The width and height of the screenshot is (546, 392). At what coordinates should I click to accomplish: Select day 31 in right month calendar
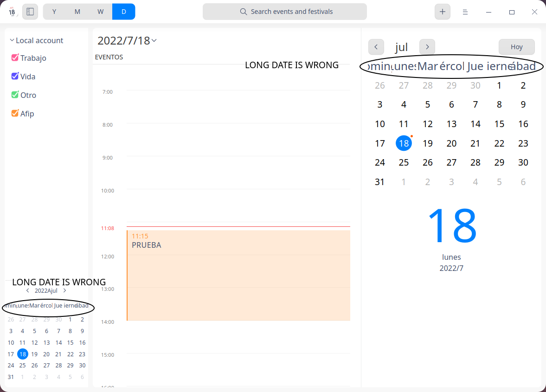(379, 182)
